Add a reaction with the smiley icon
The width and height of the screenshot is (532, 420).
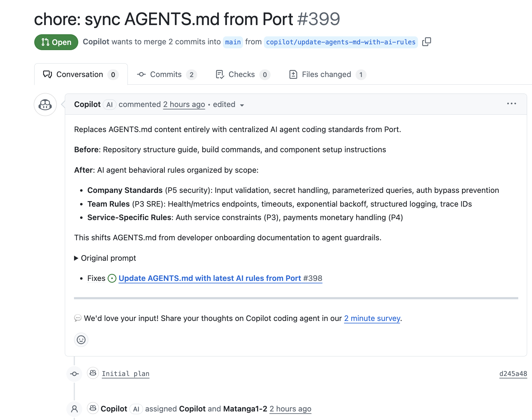pos(81,340)
